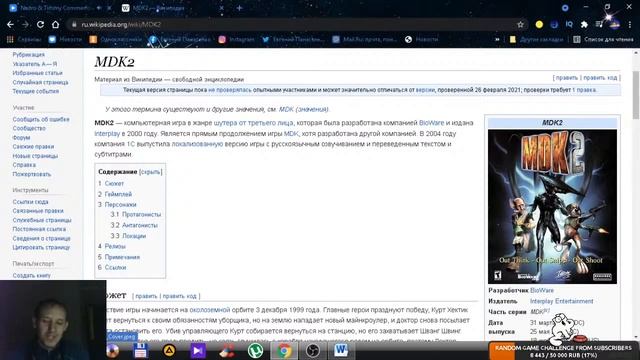This screenshot has width=640, height=360.
Task: Open the локализованную link in article text
Action: pyautogui.click(x=197, y=144)
